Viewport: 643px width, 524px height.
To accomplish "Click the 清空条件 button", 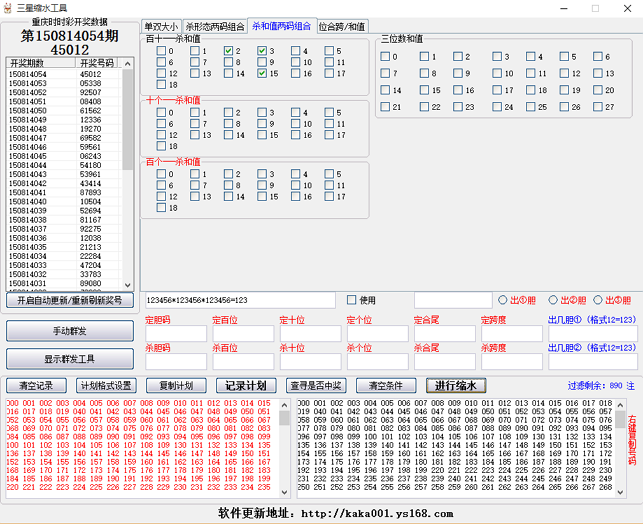I will coord(386,386).
